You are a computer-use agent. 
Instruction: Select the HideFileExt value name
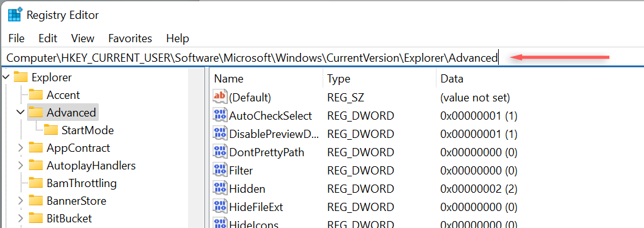[x=257, y=207]
